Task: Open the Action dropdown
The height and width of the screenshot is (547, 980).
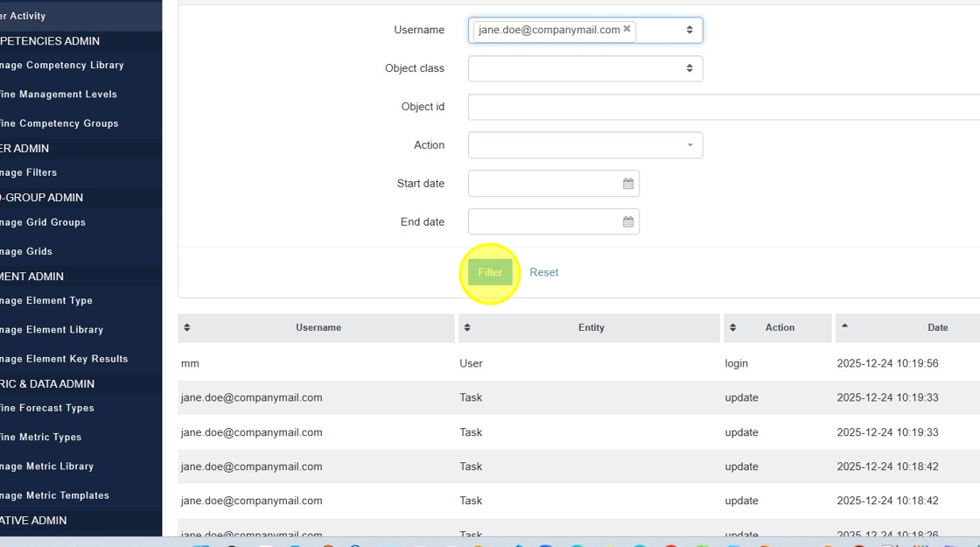Action: point(584,145)
